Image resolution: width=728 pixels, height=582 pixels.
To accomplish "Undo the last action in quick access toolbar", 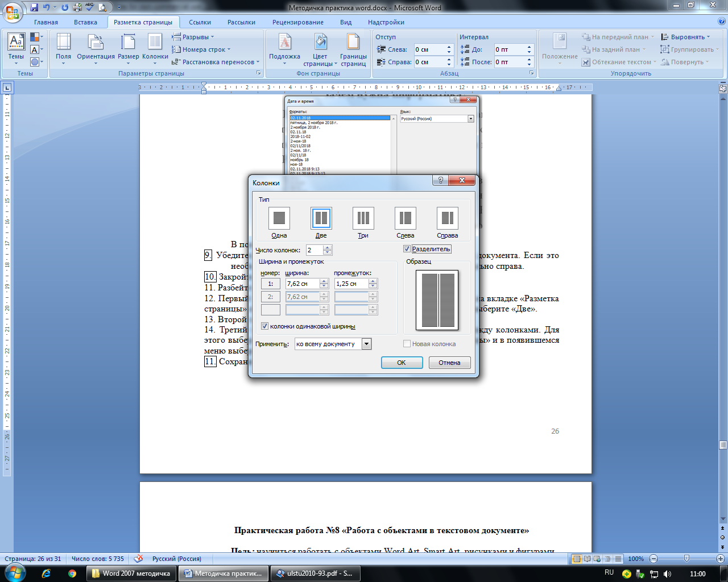I will [x=47, y=7].
